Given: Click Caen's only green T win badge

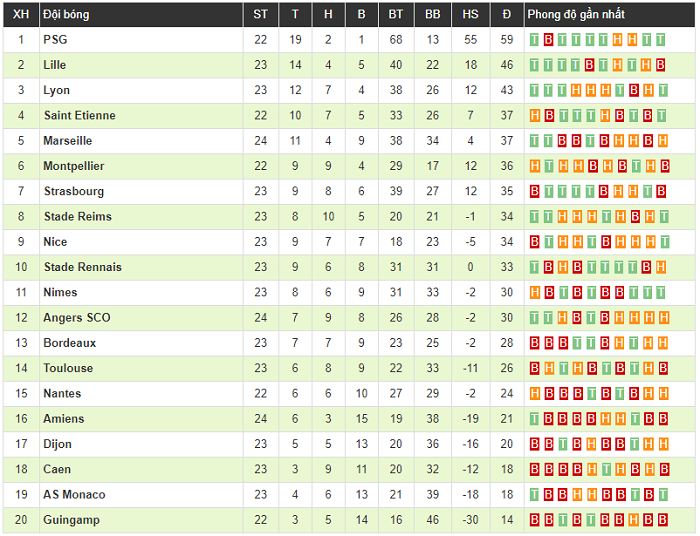Looking at the screenshot, I should coord(606,469).
